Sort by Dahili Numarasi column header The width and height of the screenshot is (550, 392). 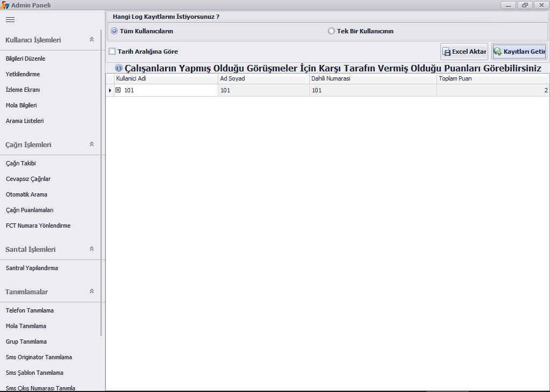(373, 79)
